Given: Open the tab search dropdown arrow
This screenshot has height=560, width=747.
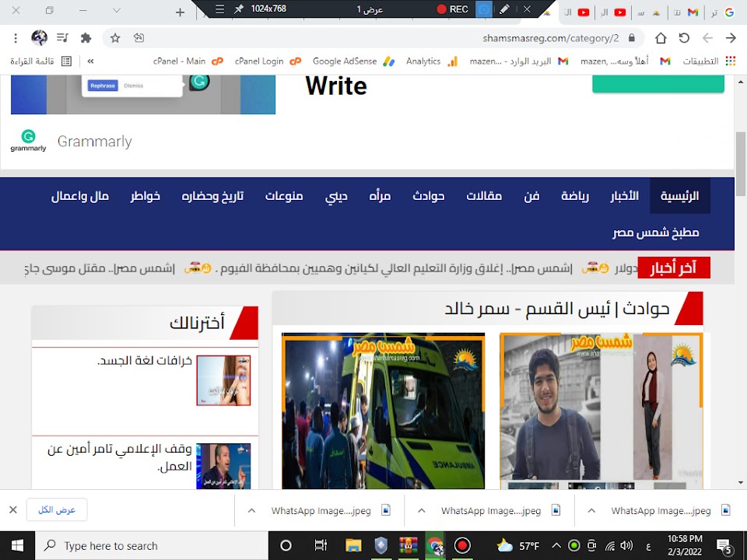Looking at the screenshot, I should click(117, 11).
